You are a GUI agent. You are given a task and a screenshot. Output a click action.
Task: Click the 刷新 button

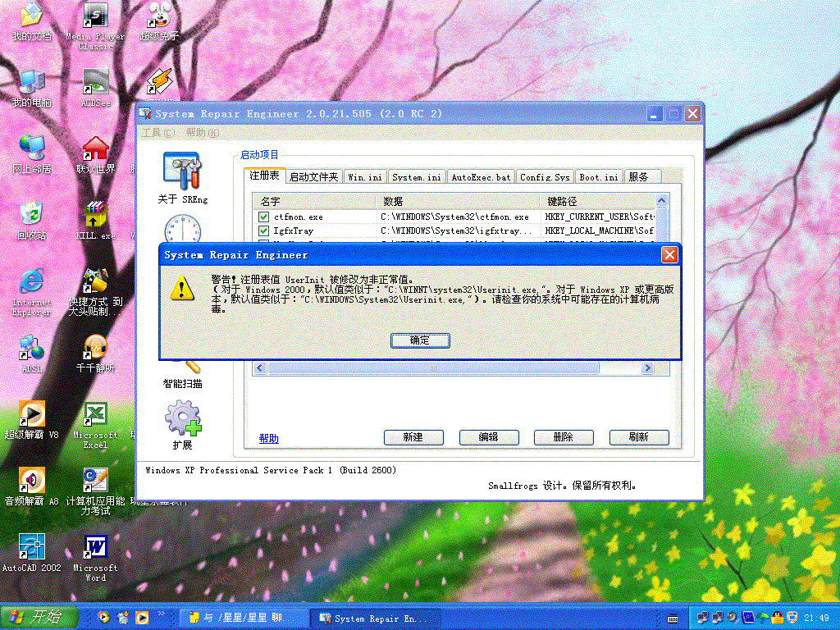[x=639, y=437]
